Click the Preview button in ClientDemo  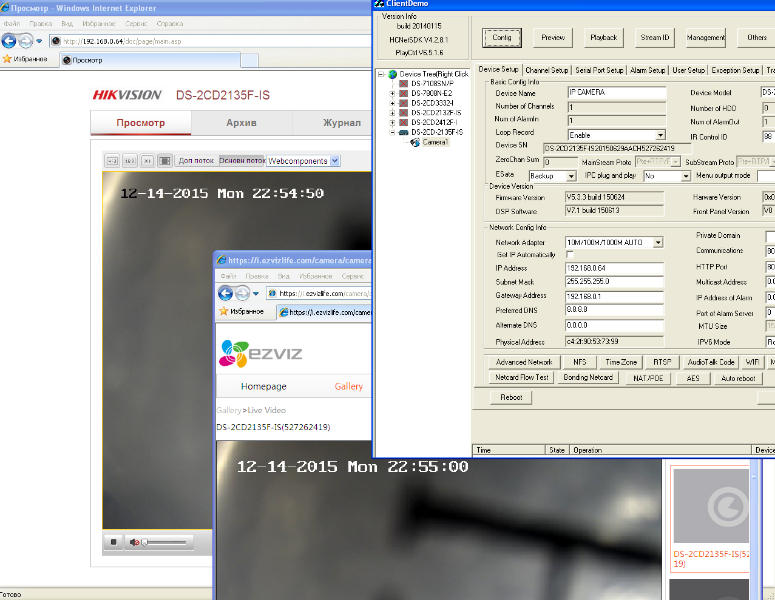click(x=553, y=38)
